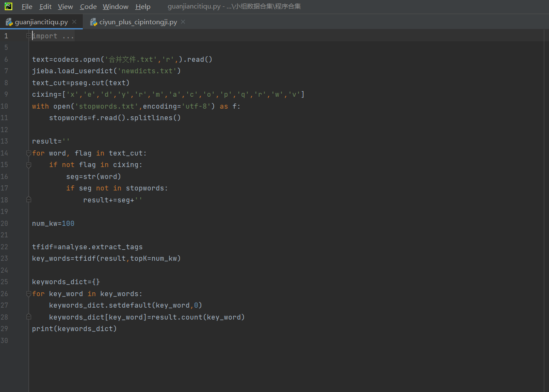Click Python file icon on ciyun_plus_cipintongji.py tab
Viewport: 549px width, 392px height.
point(93,22)
